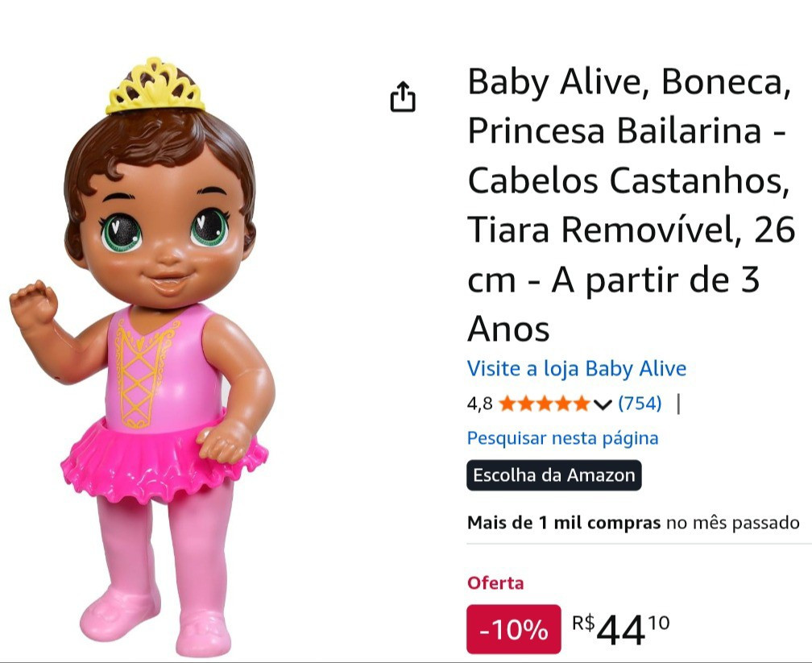Select the 'Escolha da Amazon' badge

pos(553,475)
